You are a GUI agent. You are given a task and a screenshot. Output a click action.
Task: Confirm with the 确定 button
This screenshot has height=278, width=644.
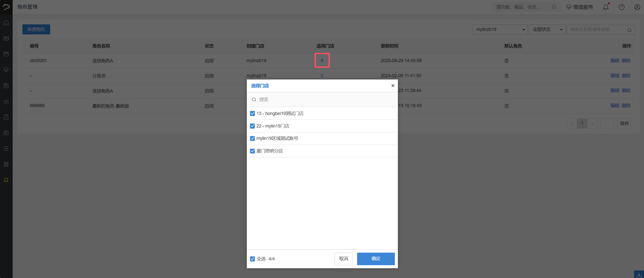(375, 258)
